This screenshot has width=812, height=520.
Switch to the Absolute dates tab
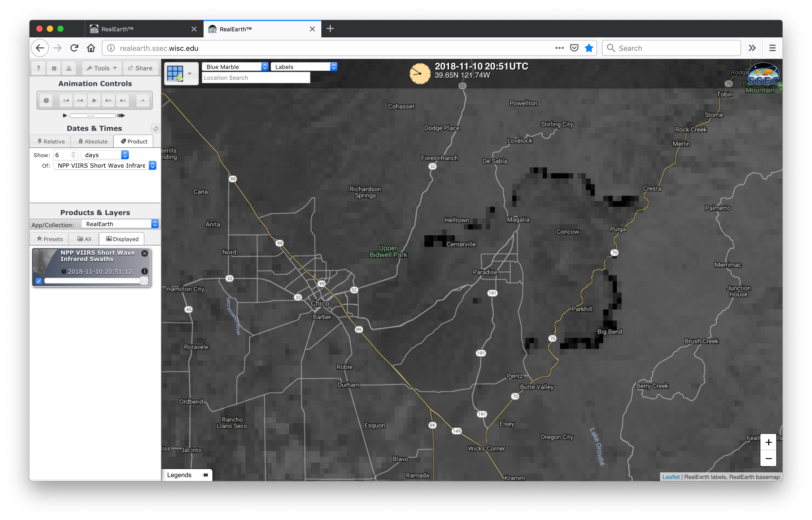point(93,142)
